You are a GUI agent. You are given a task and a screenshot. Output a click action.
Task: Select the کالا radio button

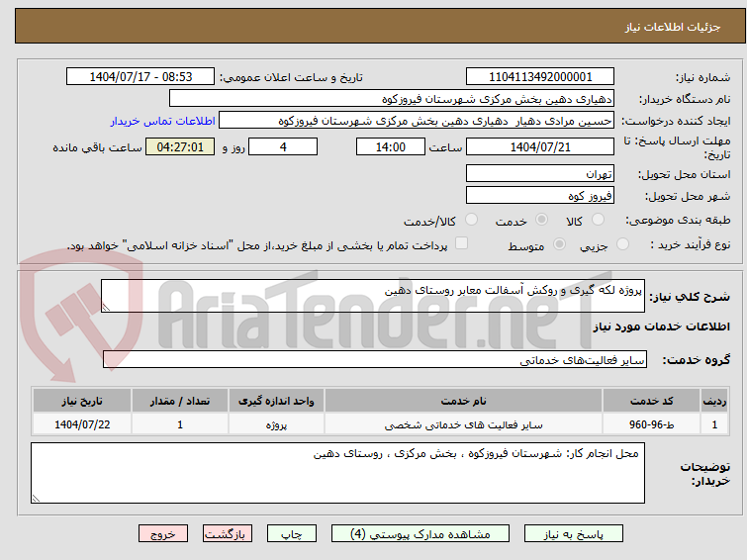[x=598, y=220]
